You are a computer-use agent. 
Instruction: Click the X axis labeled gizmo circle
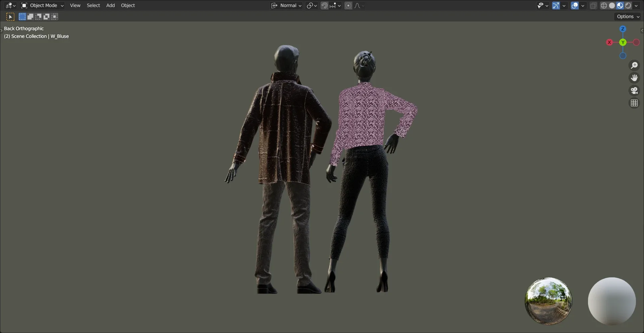609,42
